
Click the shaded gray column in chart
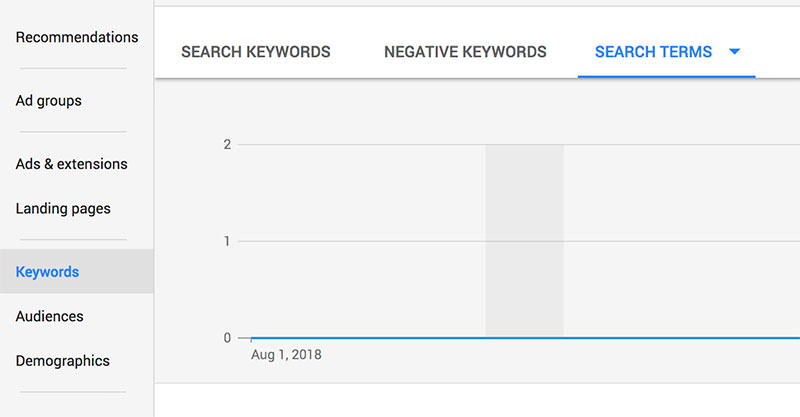(x=524, y=240)
